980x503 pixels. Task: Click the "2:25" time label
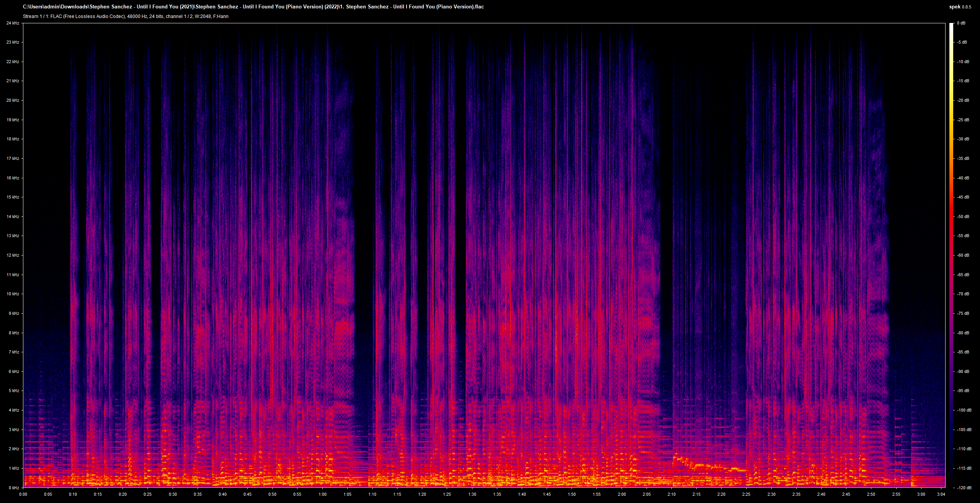pyautogui.click(x=746, y=494)
